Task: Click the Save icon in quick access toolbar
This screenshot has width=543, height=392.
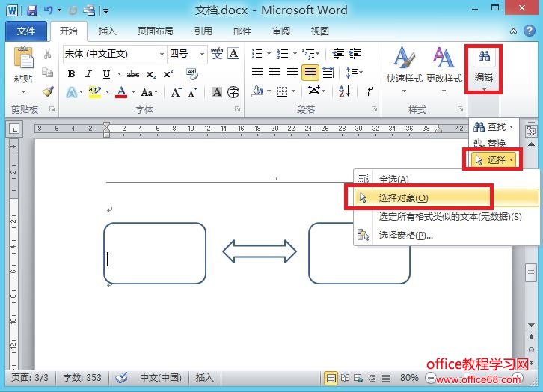Action: tap(32, 10)
